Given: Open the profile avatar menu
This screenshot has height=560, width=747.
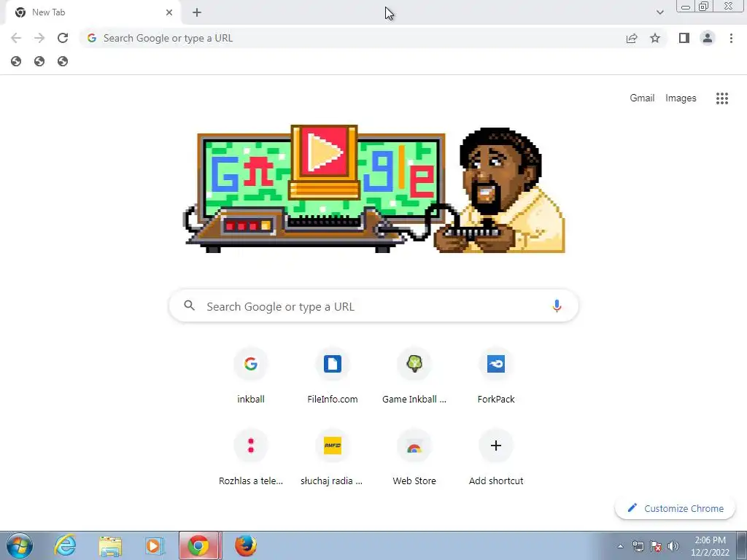Looking at the screenshot, I should point(708,38).
